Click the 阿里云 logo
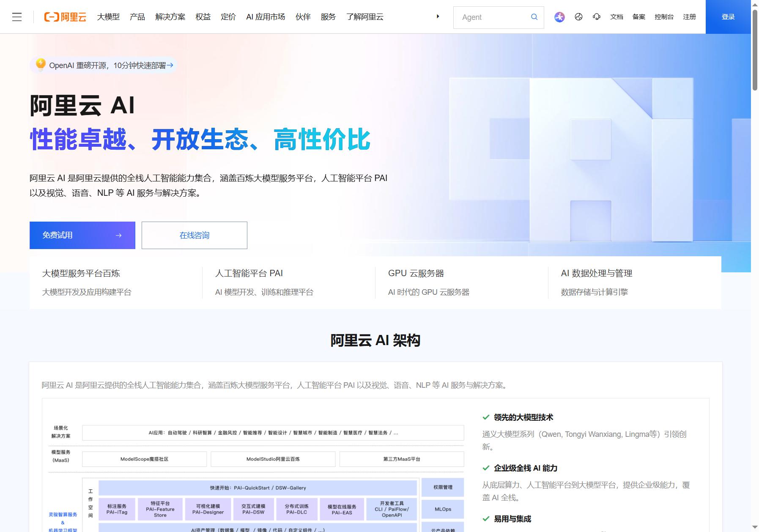This screenshot has height=532, width=759. tap(65, 17)
